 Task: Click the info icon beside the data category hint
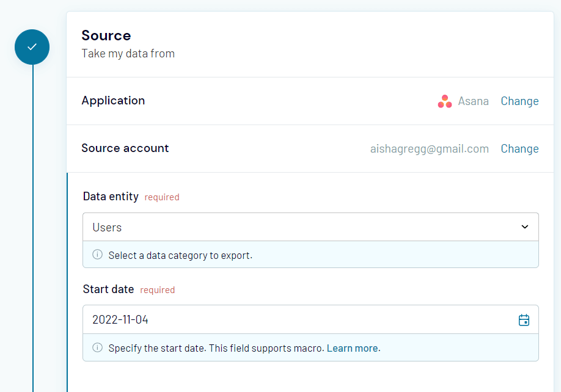[97, 255]
